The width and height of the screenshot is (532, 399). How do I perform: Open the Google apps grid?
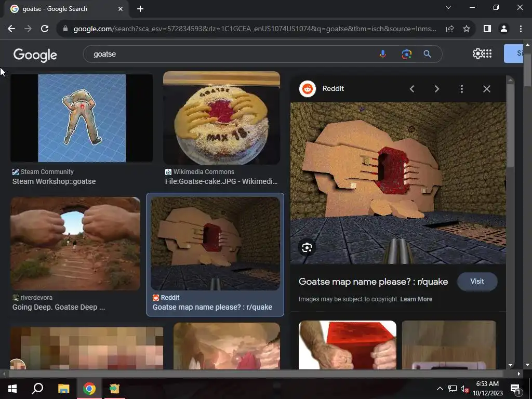487,54
